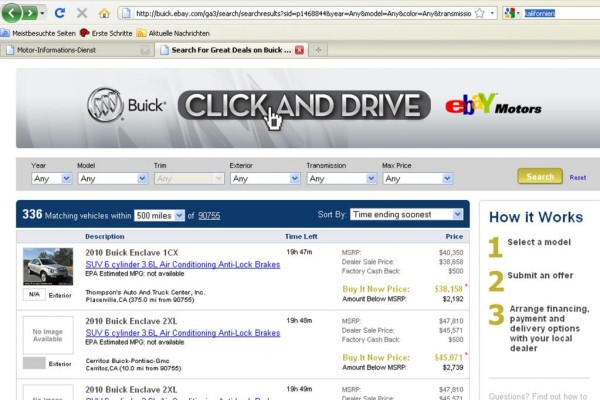Open the Enclave 1CX SUV 6 cylinder link

183,264
